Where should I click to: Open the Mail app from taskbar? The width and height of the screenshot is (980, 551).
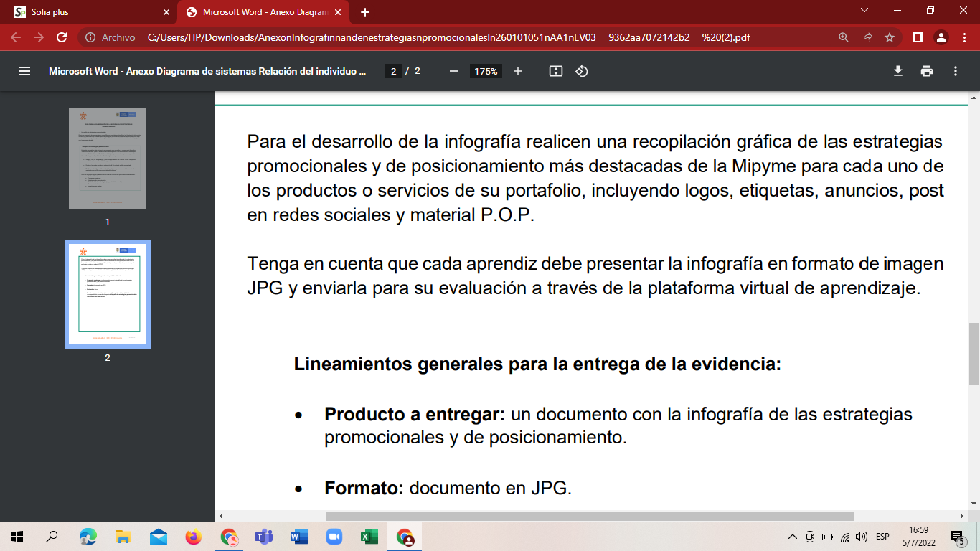coord(159,537)
